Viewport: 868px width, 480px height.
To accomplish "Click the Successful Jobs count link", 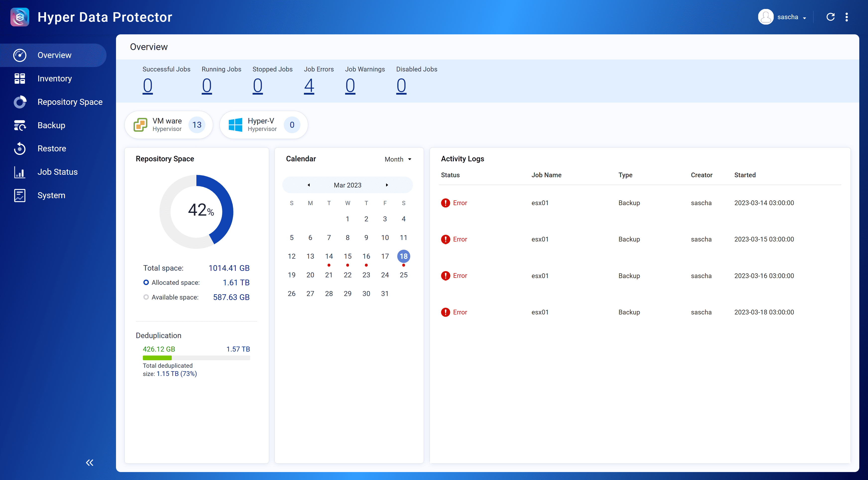I will coord(148,86).
